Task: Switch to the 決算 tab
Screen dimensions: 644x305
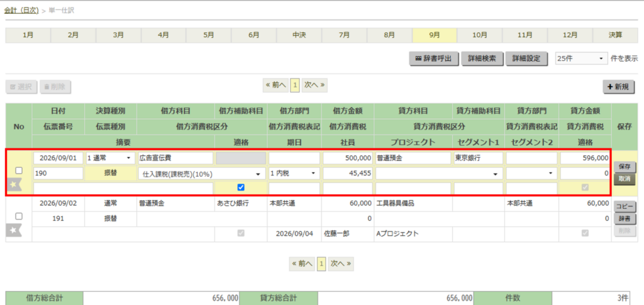Action: pyautogui.click(x=615, y=35)
